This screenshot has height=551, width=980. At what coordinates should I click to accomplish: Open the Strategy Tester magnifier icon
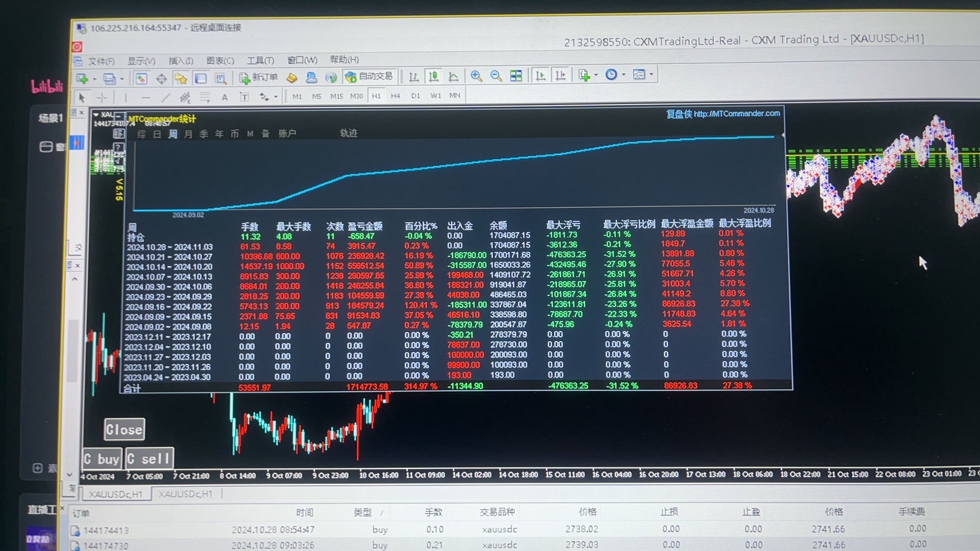coord(220,78)
